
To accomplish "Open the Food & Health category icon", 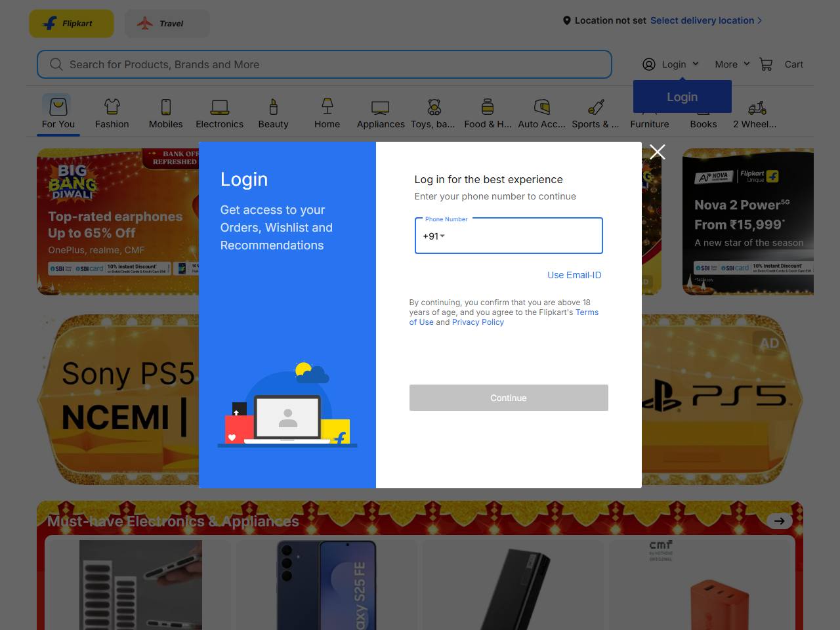I will click(487, 106).
